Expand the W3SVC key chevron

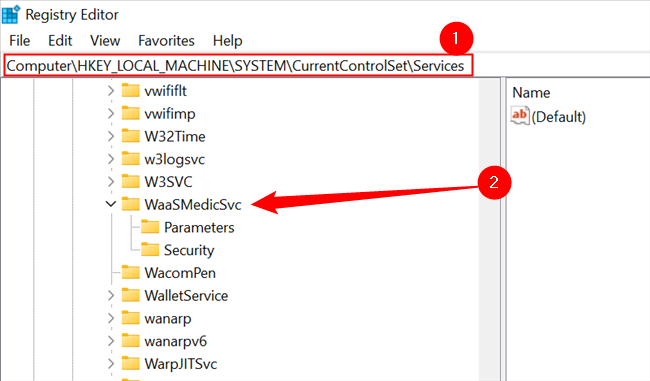(x=111, y=182)
